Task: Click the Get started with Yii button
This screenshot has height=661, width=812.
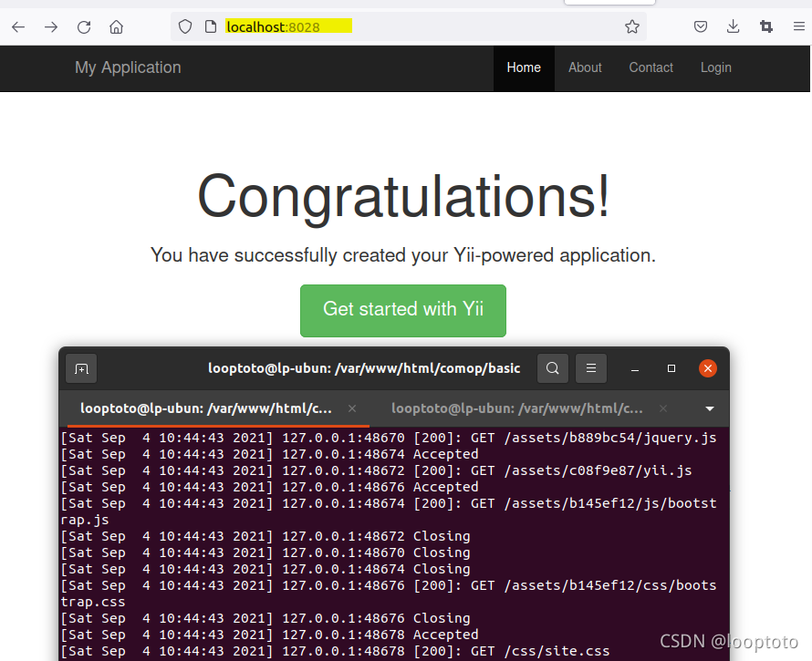Action: coord(403,311)
